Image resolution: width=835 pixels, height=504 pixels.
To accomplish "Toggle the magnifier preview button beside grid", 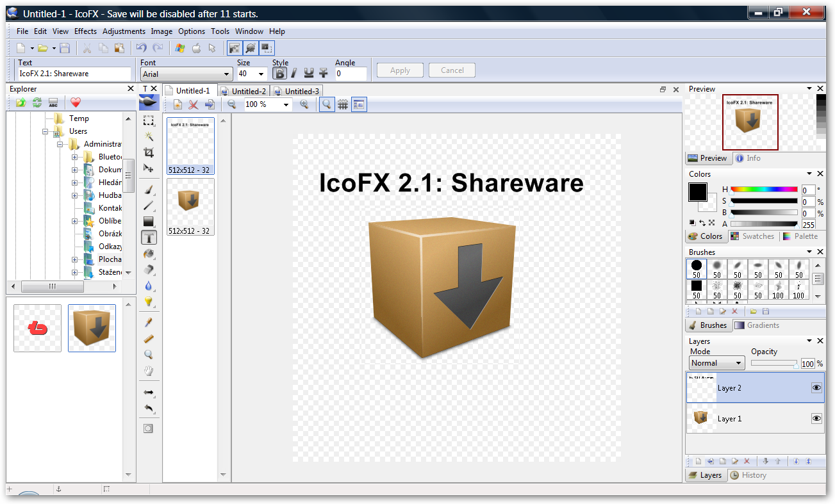I will [327, 104].
